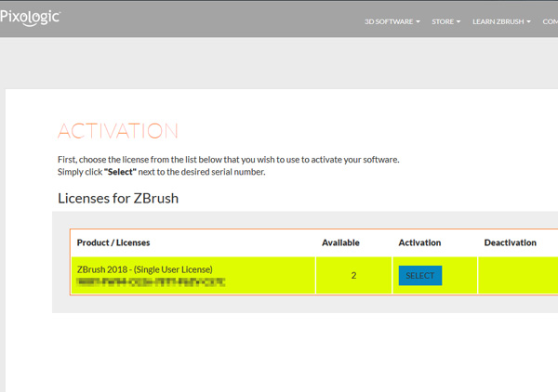Click the Pixologic logo
Image resolution: width=558 pixels, height=392 pixels.
click(x=31, y=18)
